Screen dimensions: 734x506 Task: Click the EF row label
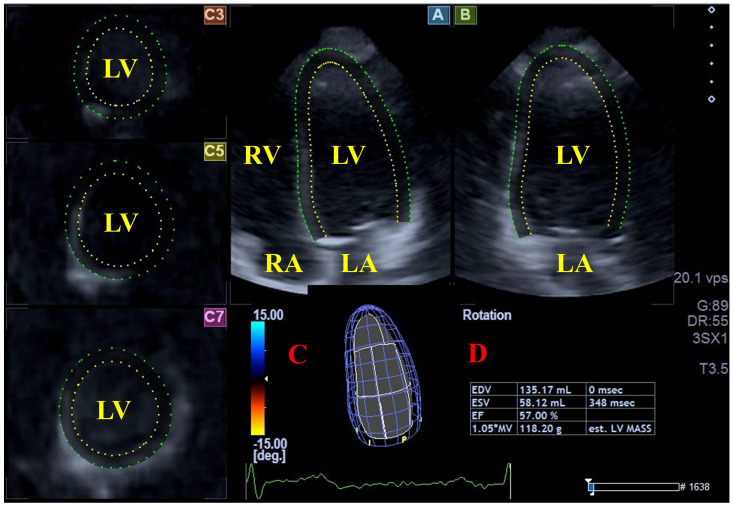pos(477,415)
